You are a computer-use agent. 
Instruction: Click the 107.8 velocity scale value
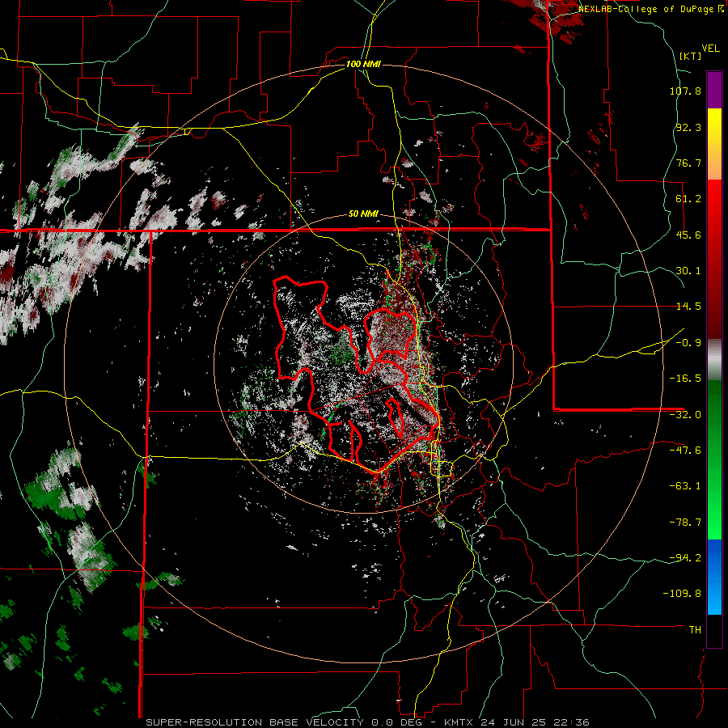coord(685,91)
